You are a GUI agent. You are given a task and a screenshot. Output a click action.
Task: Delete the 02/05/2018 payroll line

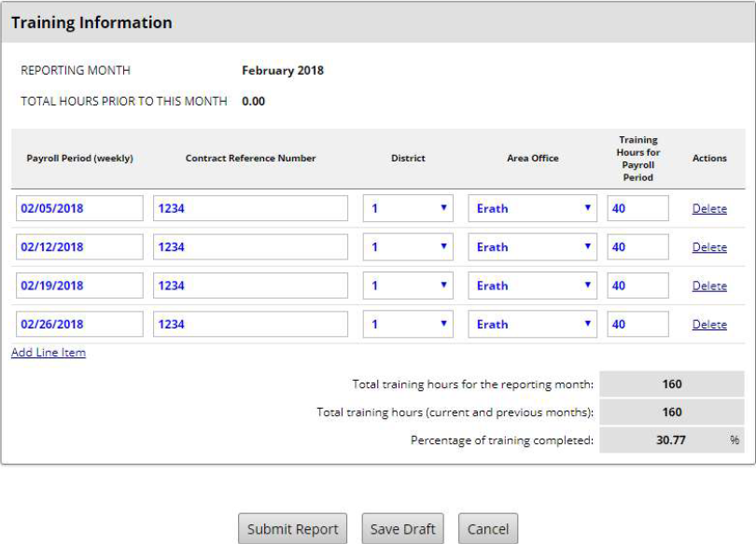click(x=709, y=209)
